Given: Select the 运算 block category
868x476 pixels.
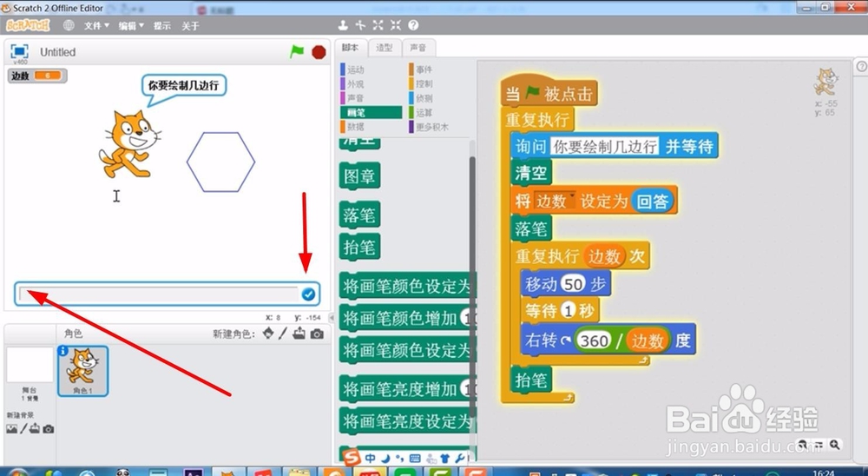Looking at the screenshot, I should click(x=438, y=113).
